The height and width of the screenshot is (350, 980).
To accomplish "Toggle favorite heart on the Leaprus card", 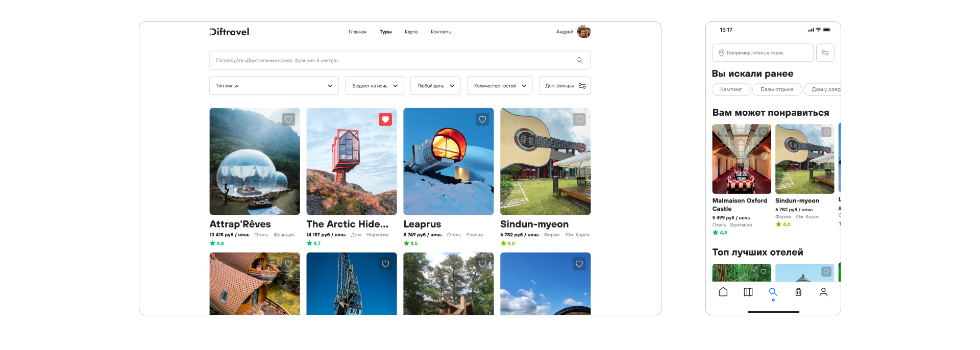I will tap(482, 119).
